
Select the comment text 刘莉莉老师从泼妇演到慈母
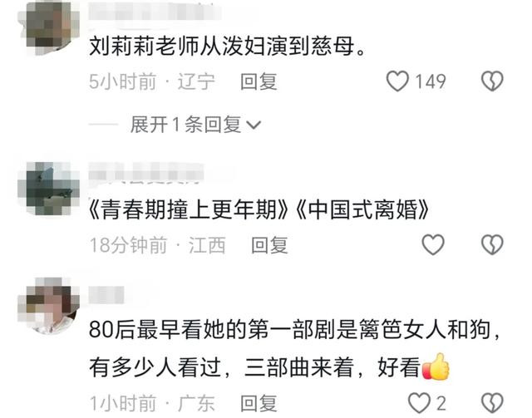227,47
